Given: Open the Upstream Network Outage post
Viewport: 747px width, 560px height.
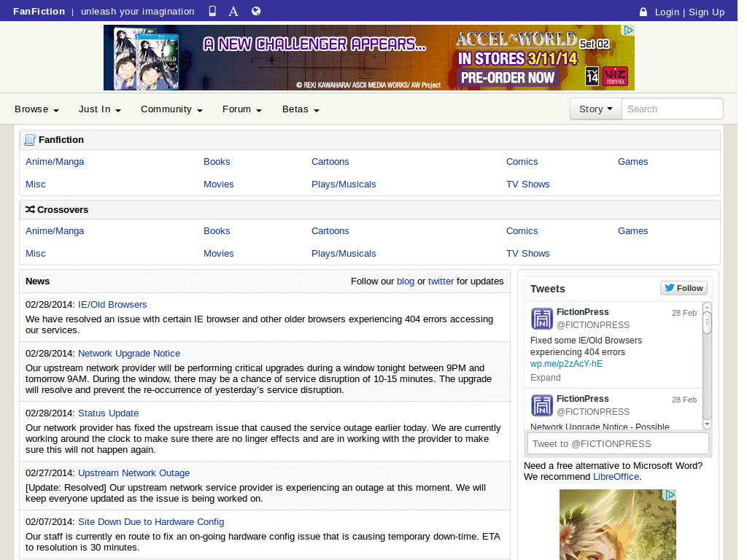Looking at the screenshot, I should (x=134, y=473).
